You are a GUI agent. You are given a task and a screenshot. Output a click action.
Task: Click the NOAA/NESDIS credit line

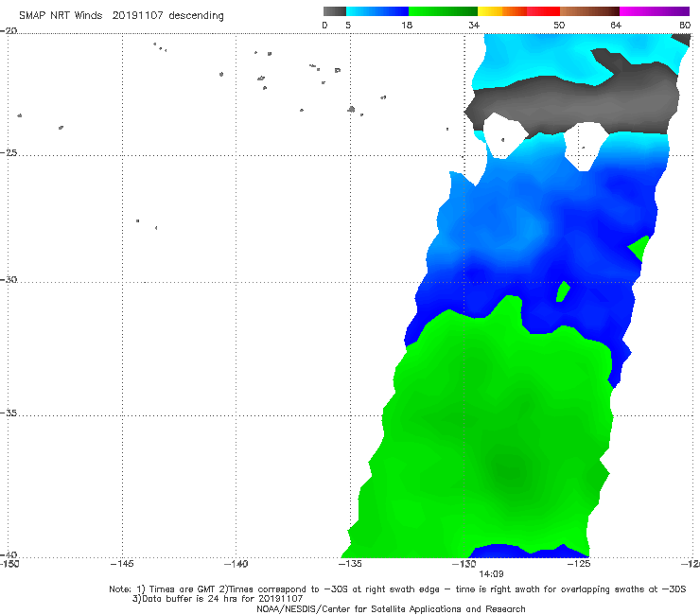(391, 608)
